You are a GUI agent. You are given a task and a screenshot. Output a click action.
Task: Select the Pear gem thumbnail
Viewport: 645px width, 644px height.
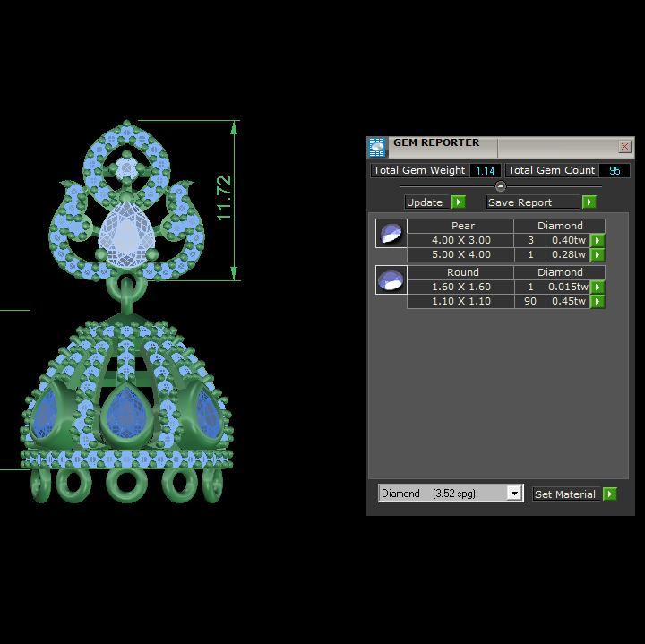[x=391, y=233]
